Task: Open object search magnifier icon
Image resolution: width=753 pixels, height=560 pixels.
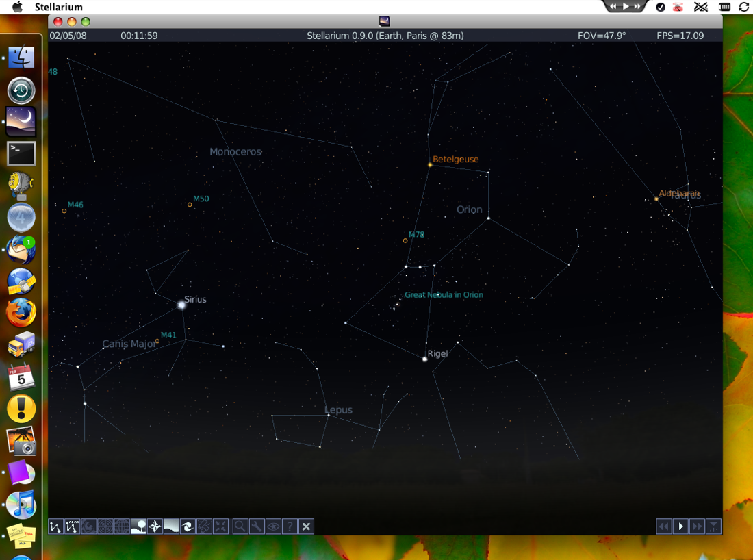Action: pyautogui.click(x=240, y=527)
